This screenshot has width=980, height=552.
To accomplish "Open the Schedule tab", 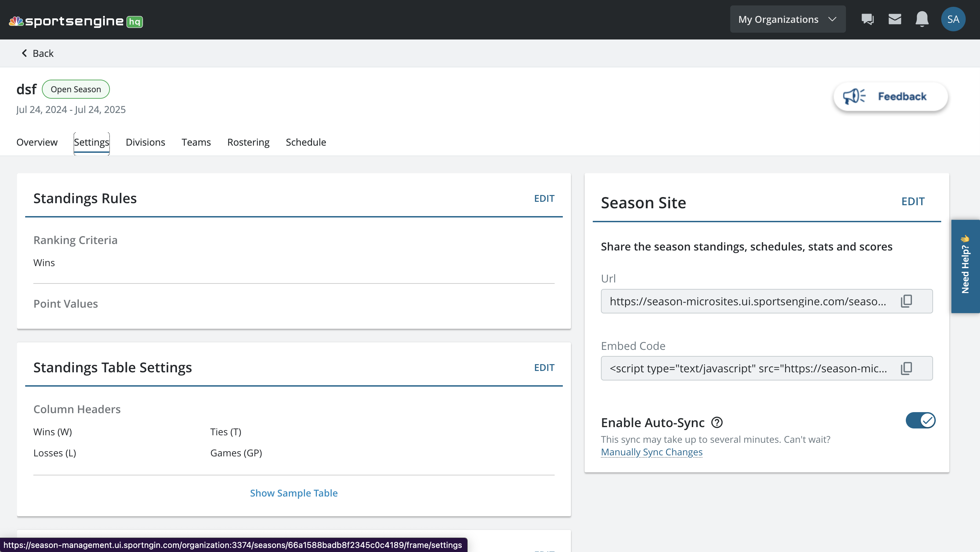I will click(x=306, y=142).
